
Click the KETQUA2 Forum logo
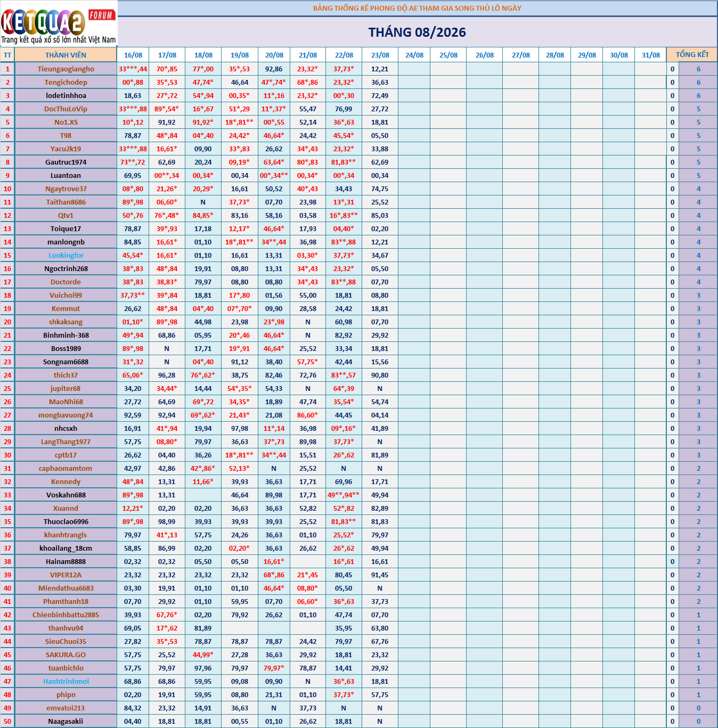[x=59, y=24]
